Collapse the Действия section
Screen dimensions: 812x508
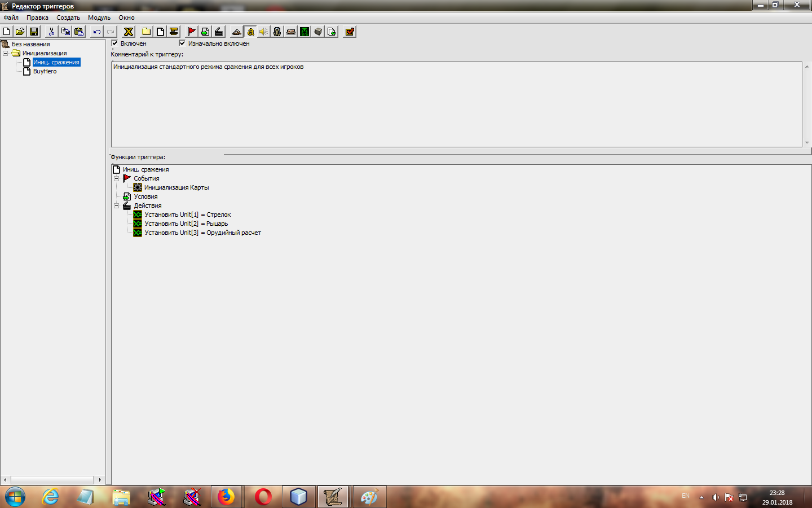point(117,205)
